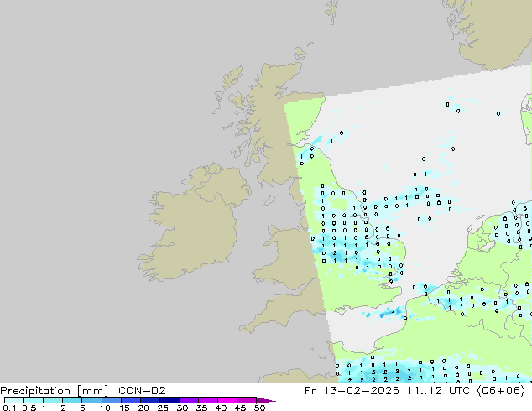
Task: Click the 2–5 mm legend swatch
Action: 72,400
